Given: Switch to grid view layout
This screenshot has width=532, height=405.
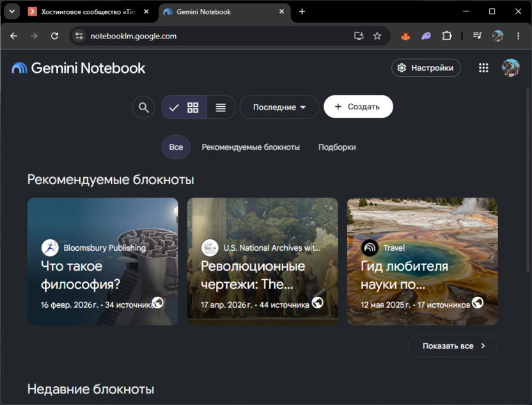Looking at the screenshot, I should 184,107.
